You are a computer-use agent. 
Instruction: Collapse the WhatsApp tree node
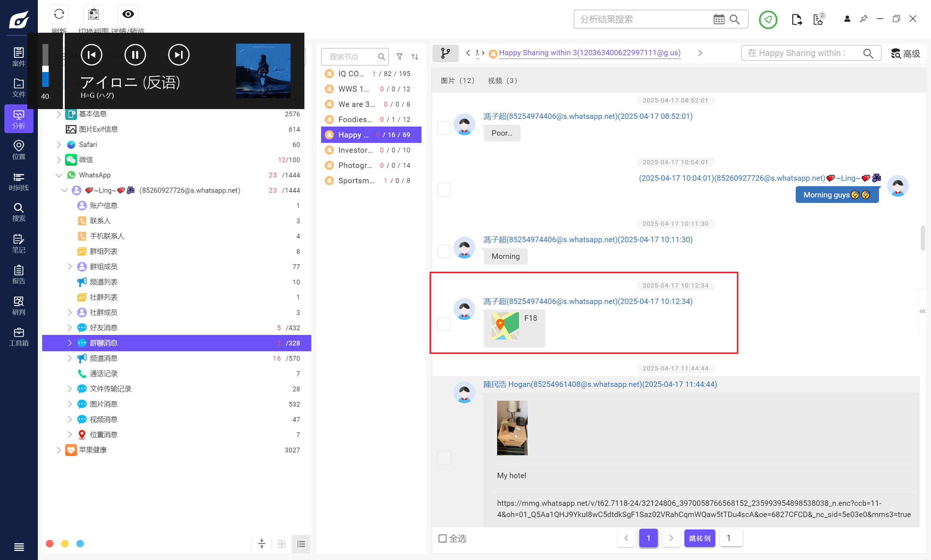59,175
